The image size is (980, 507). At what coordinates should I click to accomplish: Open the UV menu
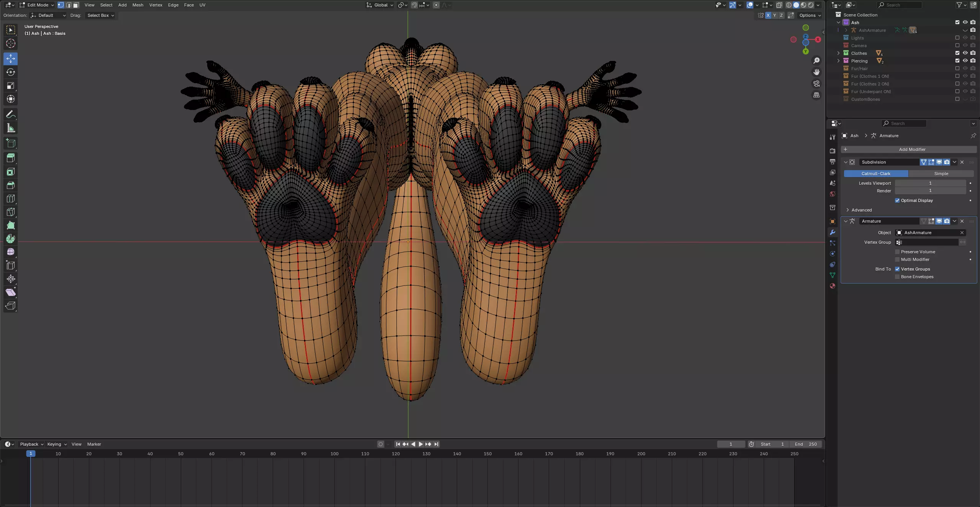click(x=202, y=5)
